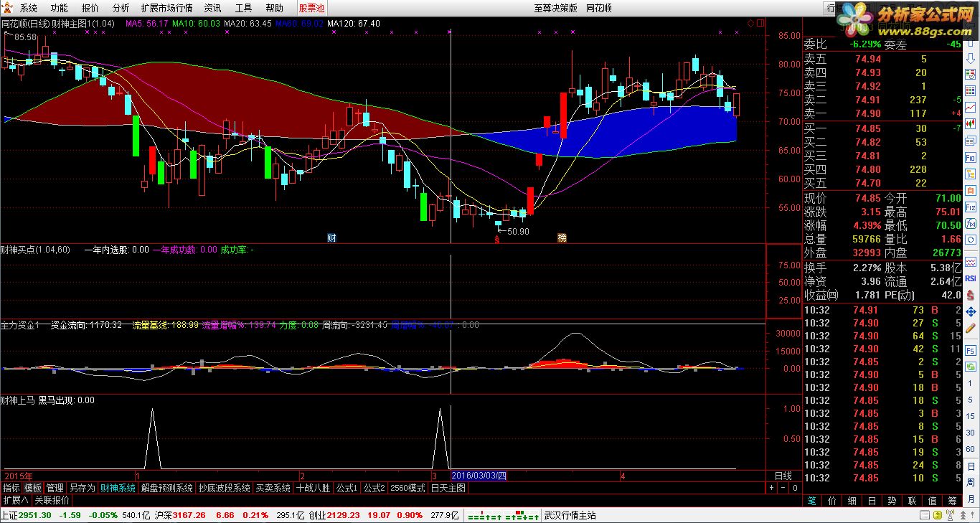Image resolution: width=980 pixels, height=523 pixels.
Task: Open the f(x) formula manager icon
Action: click(x=970, y=225)
